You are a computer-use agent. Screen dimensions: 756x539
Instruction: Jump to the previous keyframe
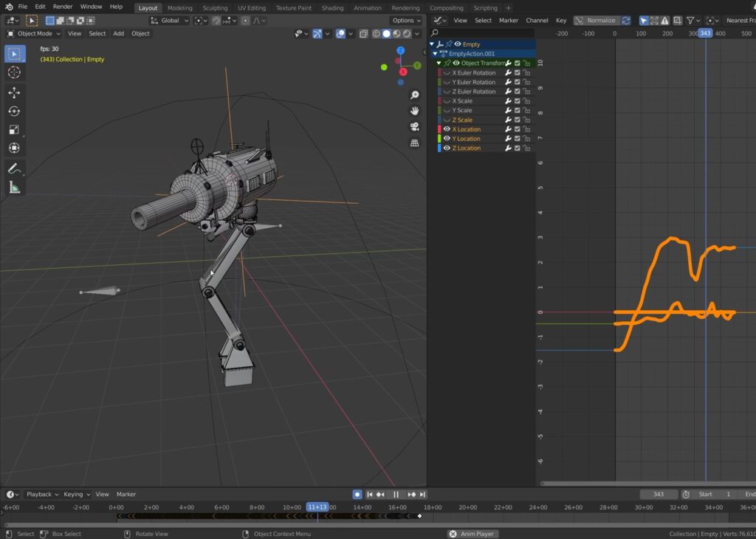coord(380,494)
